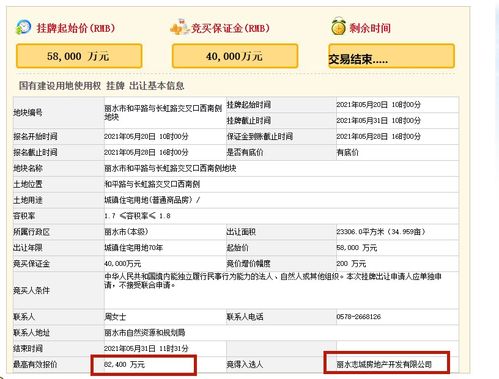499x379 pixels.
Task: Click the 剩余时间 heading
Action: [x=370, y=28]
